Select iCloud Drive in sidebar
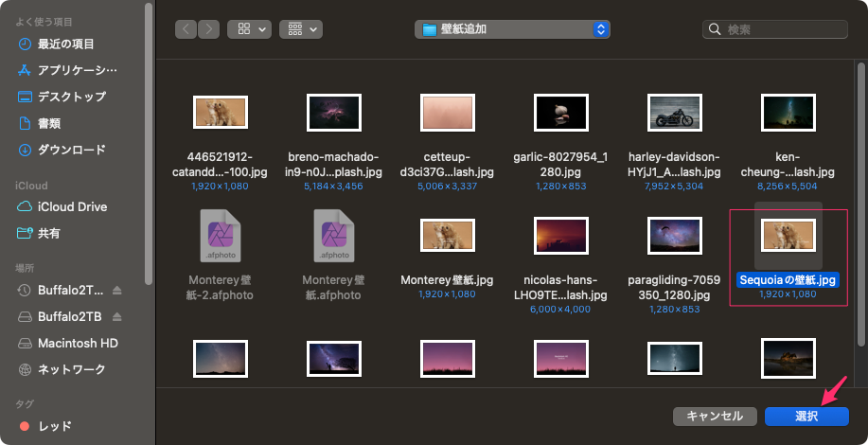Image resolution: width=868 pixels, height=445 pixels. (72, 206)
